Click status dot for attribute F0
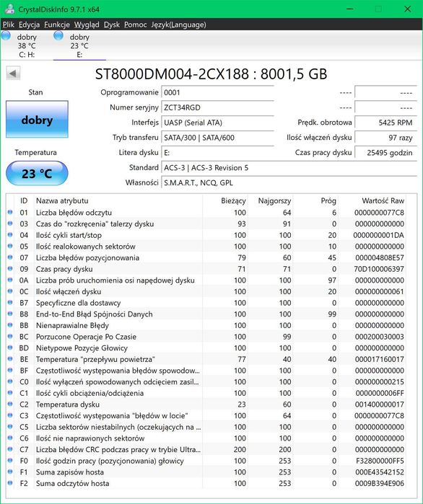423x504 pixels. point(10,461)
